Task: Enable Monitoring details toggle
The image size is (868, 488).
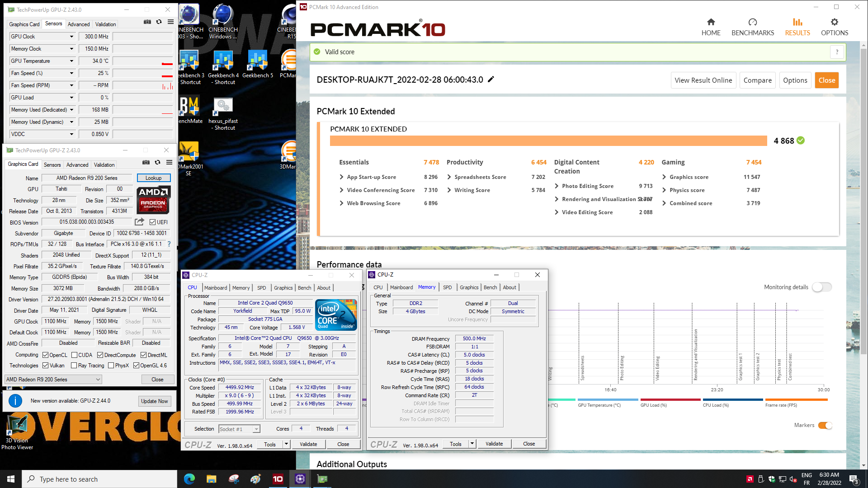Action: (821, 287)
